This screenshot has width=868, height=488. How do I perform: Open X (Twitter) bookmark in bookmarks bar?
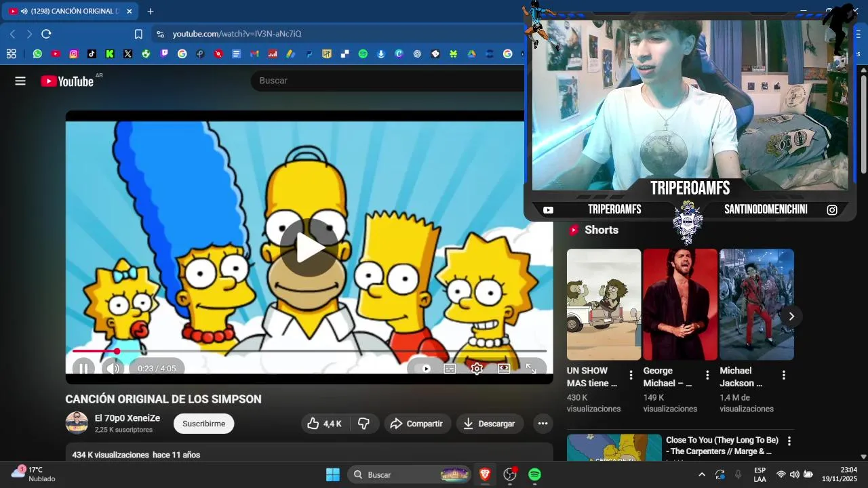click(127, 54)
